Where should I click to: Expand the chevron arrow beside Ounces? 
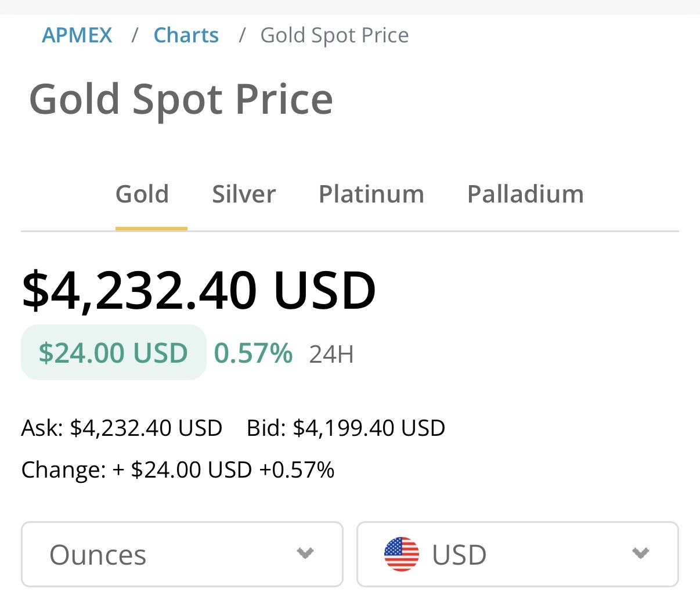pyautogui.click(x=305, y=554)
